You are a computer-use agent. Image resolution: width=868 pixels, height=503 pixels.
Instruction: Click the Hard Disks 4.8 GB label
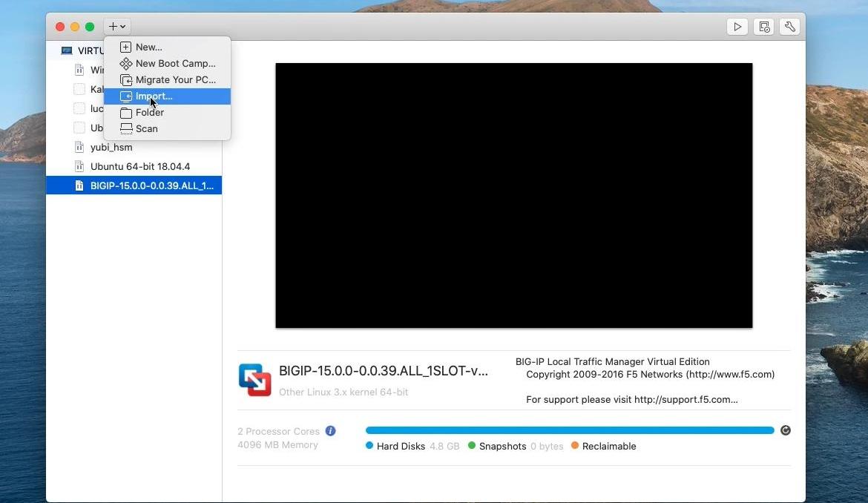point(418,446)
